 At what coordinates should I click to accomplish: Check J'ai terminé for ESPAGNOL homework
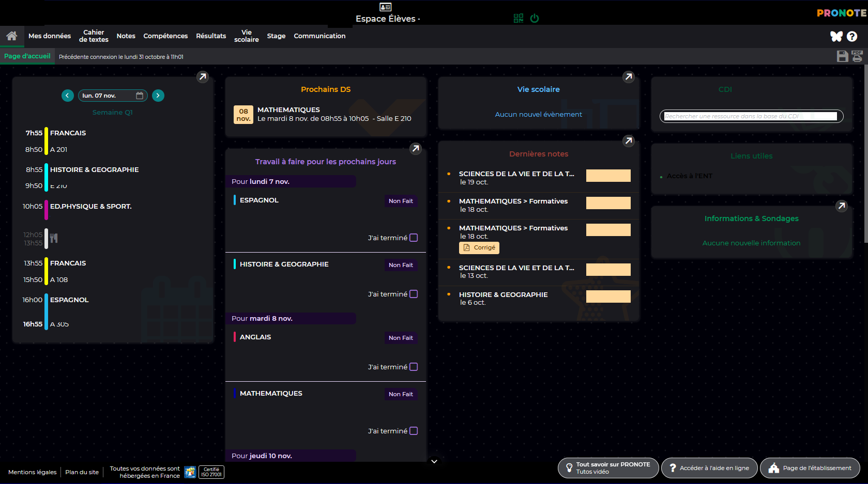tap(414, 238)
